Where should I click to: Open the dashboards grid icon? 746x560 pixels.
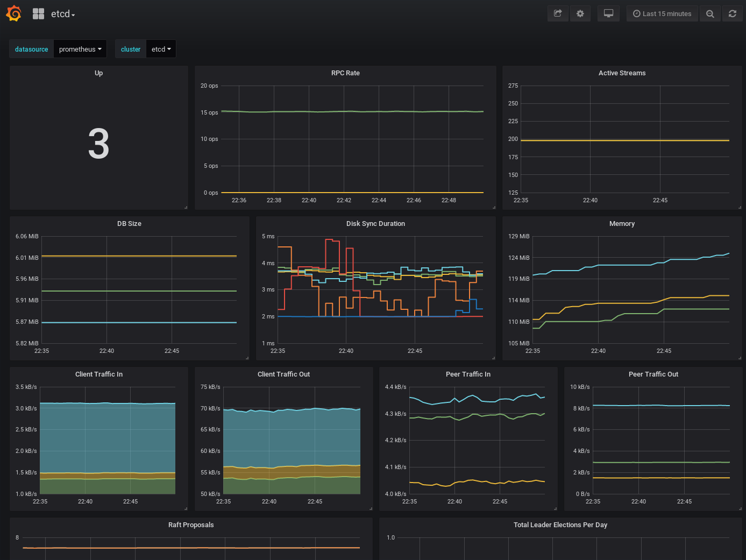38,14
